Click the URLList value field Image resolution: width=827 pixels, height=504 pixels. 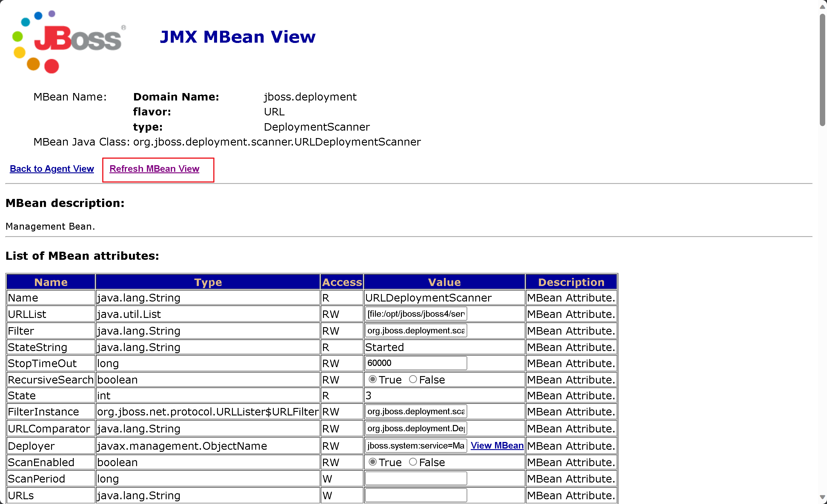click(x=416, y=314)
